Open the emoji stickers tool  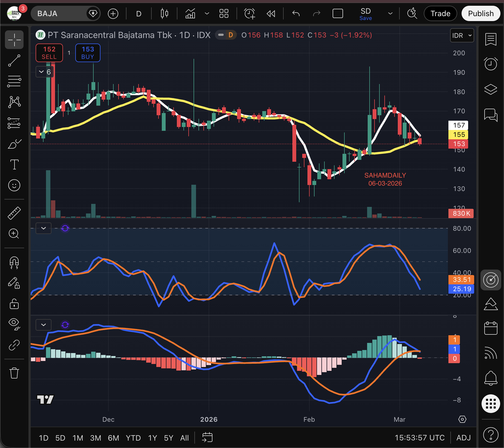pos(14,185)
